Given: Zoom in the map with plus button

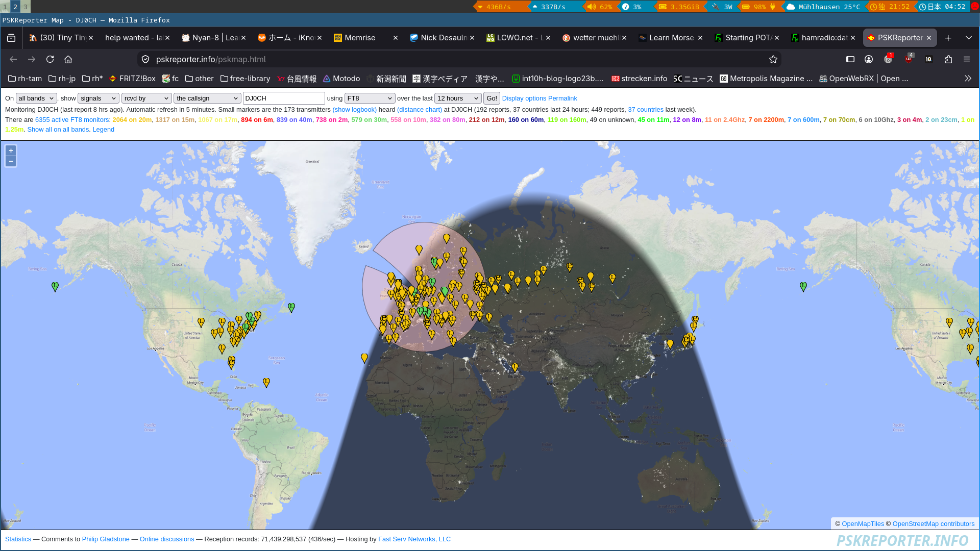Looking at the screenshot, I should point(11,151).
